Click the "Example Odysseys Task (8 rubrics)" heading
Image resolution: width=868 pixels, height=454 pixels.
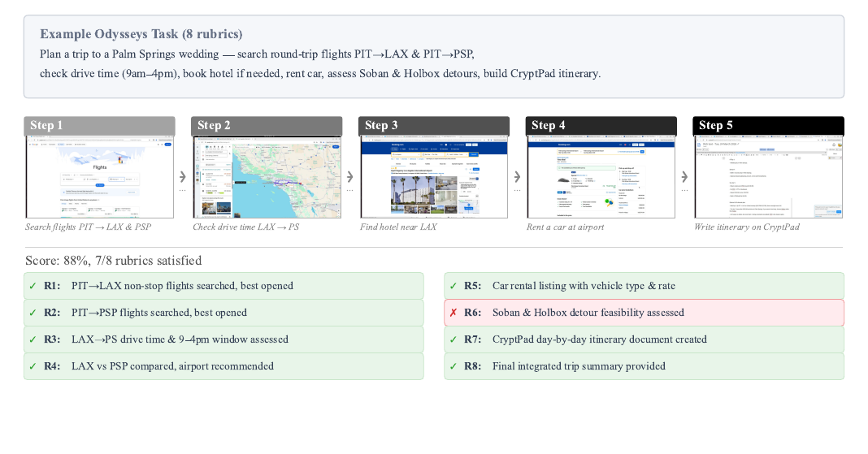pyautogui.click(x=141, y=34)
